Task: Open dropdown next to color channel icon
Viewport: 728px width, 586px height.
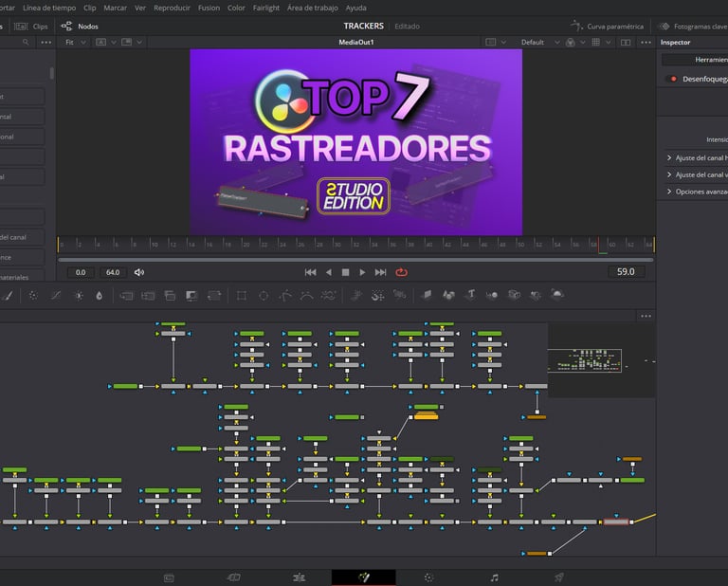Action: [582, 43]
